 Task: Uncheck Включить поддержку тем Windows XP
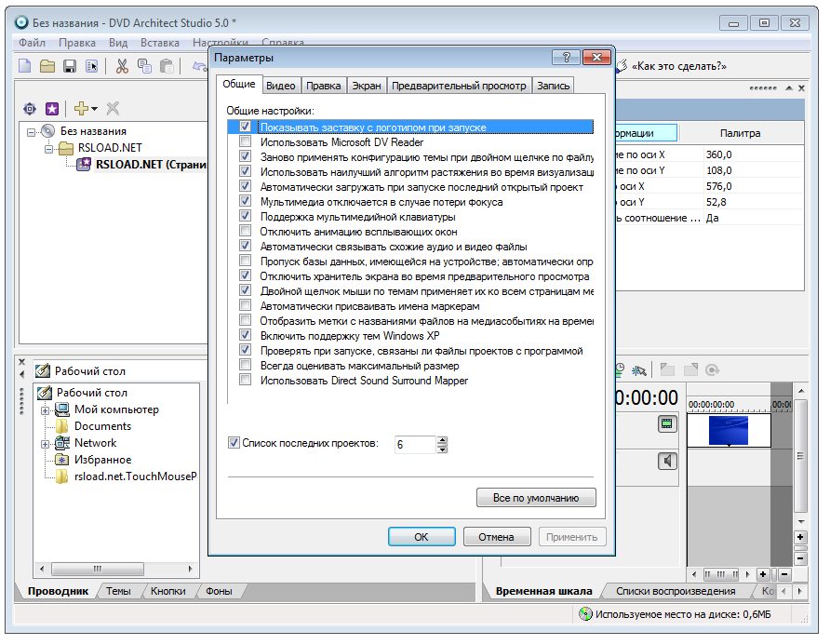[245, 335]
